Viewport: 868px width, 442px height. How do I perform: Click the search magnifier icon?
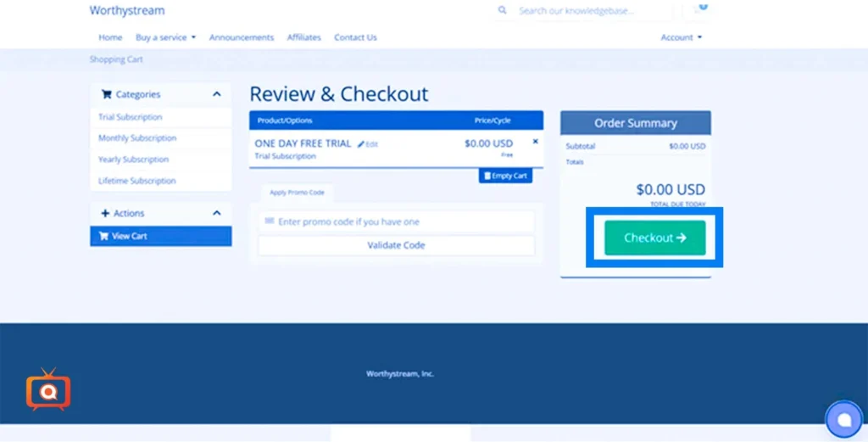[x=502, y=10]
